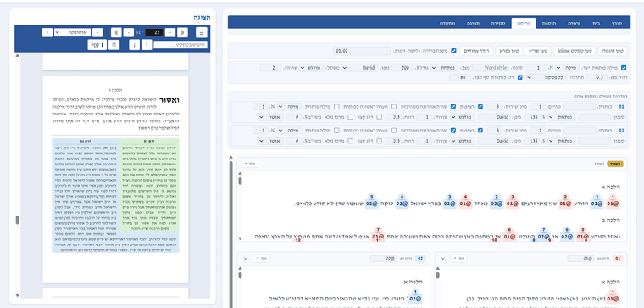The width and height of the screenshot is (644, 308).
Task: Click the red 01 badge on stream panel
Action: pyautogui.click(x=618, y=259)
